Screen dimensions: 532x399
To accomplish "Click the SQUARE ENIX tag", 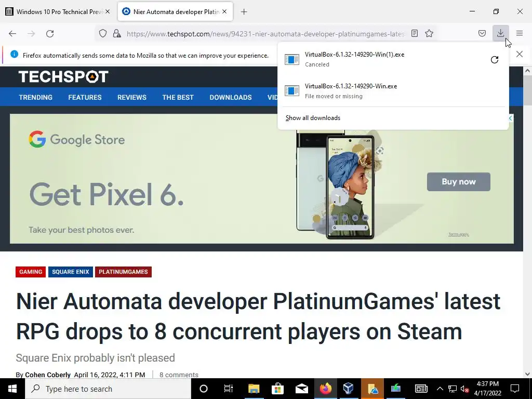I will (x=71, y=272).
